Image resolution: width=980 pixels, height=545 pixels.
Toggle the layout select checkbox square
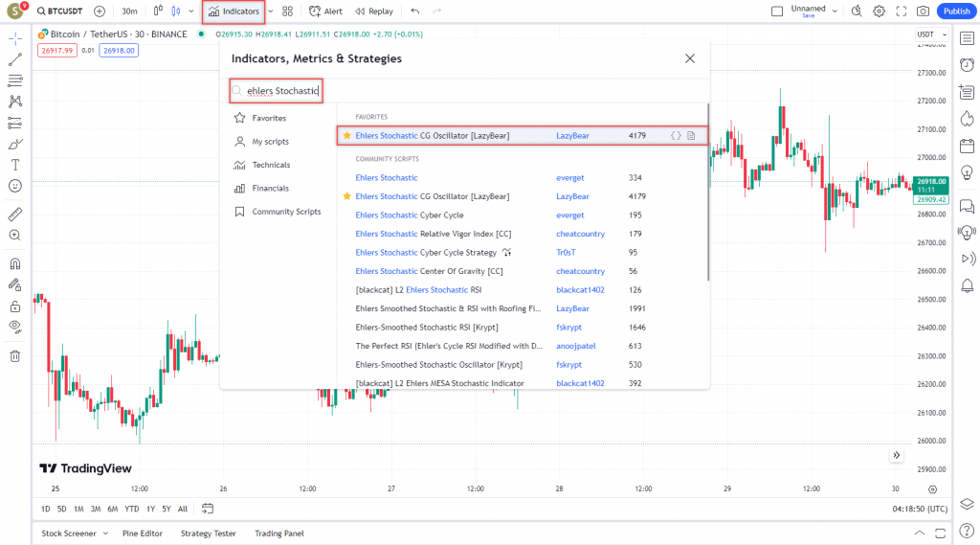point(777,11)
